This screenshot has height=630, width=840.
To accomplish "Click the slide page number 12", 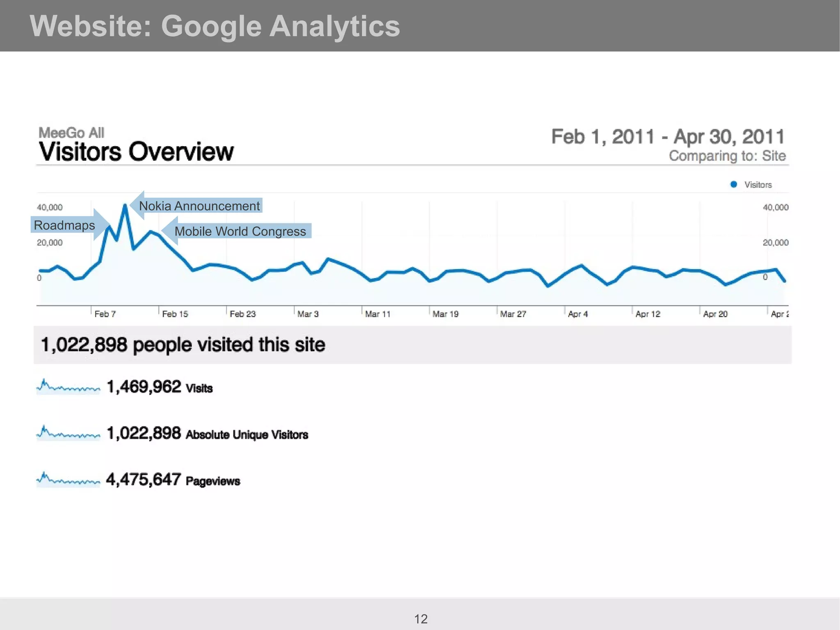I will (421, 619).
